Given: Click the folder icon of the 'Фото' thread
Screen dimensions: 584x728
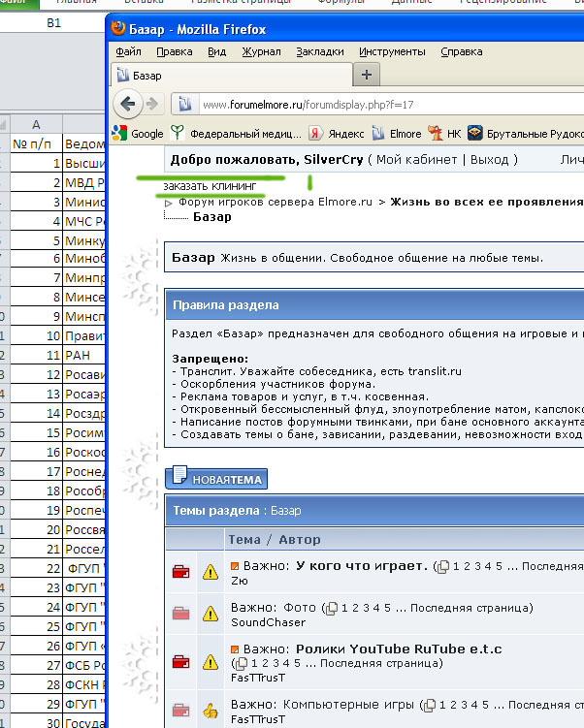Looking at the screenshot, I should pos(181,614).
